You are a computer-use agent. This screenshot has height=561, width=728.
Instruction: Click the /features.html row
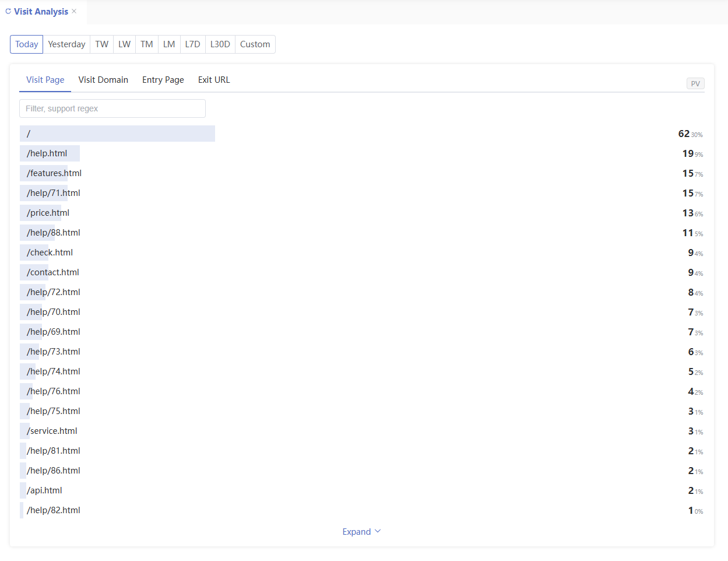pyautogui.click(x=54, y=173)
